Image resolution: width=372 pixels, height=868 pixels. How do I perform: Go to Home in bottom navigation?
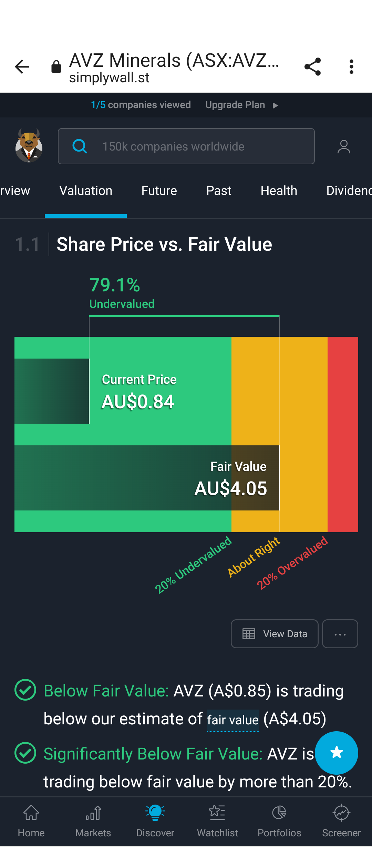coord(31,821)
